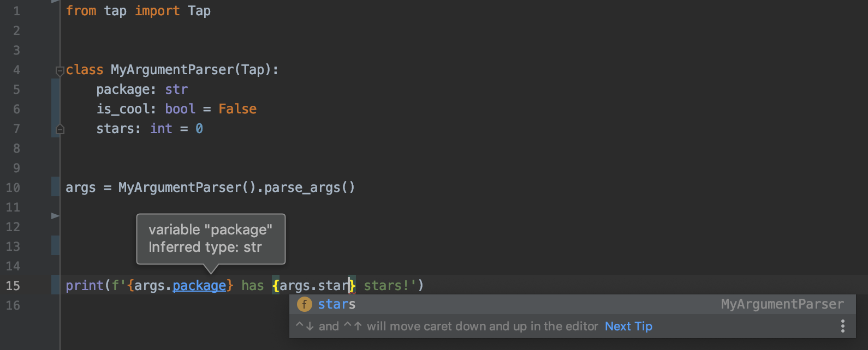Click the int type annotation of stars
Viewport: 868px width, 350px height.
161,129
